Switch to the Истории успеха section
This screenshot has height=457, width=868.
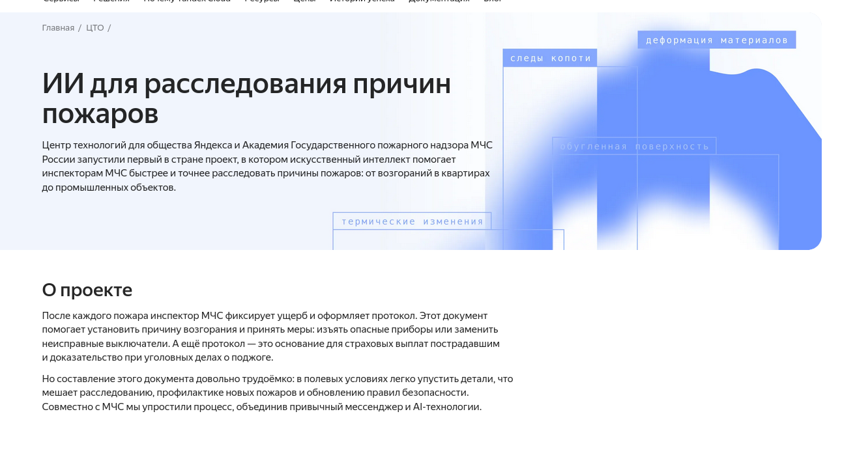[362, 1]
